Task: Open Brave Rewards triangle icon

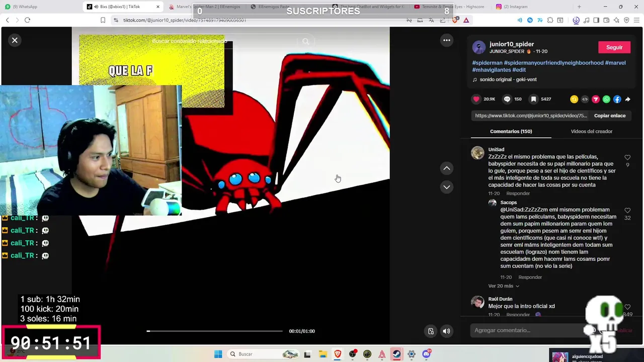Action: [x=466, y=20]
